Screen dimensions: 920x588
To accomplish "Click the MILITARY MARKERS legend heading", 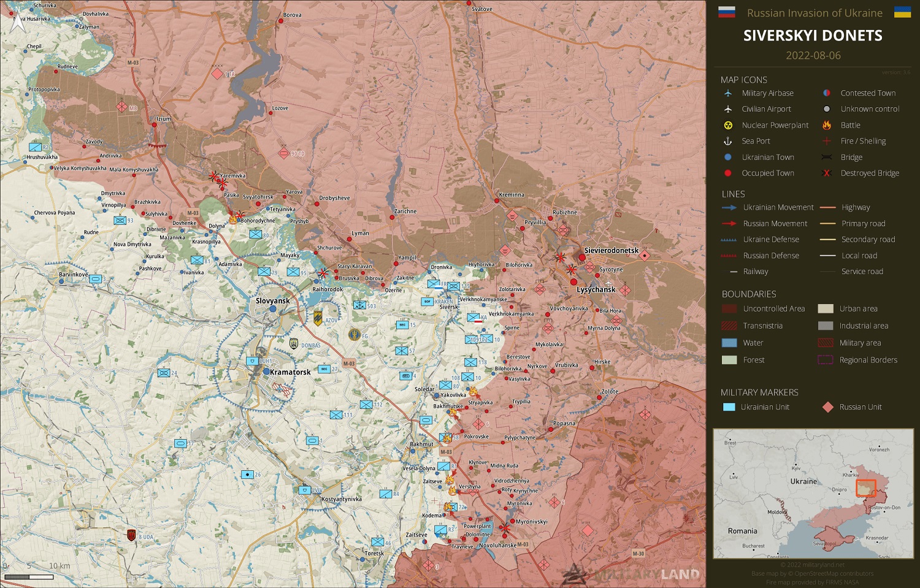I will pyautogui.click(x=759, y=392).
